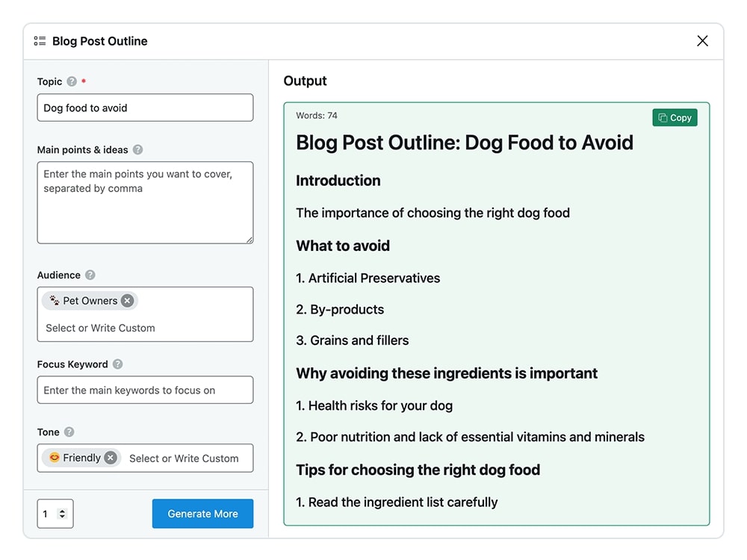Open the Tone Select or Write Custom dropdown

[x=184, y=458]
